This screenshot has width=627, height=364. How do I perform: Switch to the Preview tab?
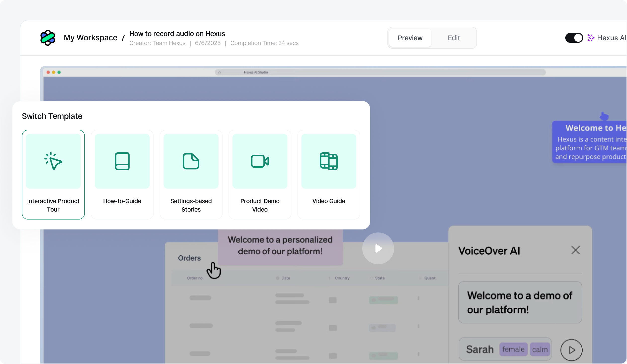coord(410,38)
